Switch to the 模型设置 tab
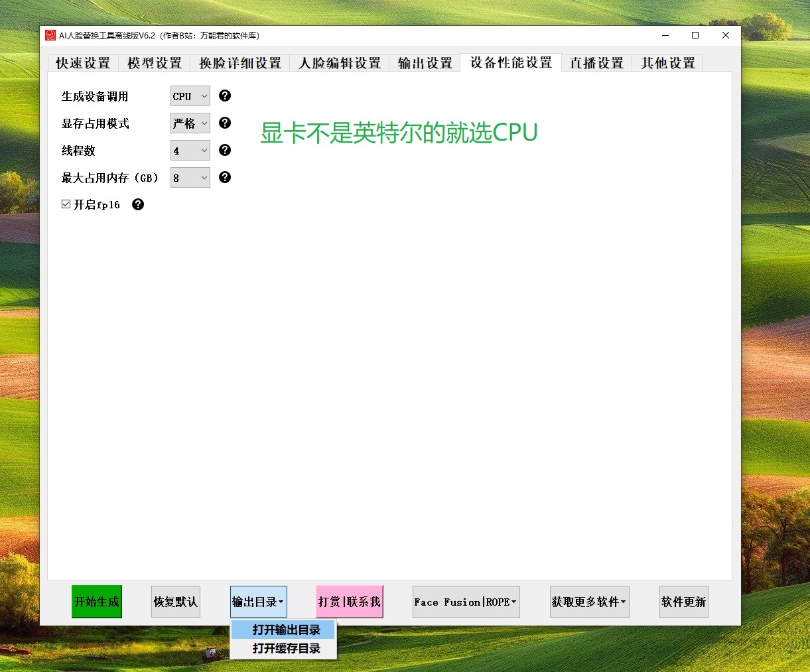Viewport: 810px width, 672px height. (x=155, y=63)
